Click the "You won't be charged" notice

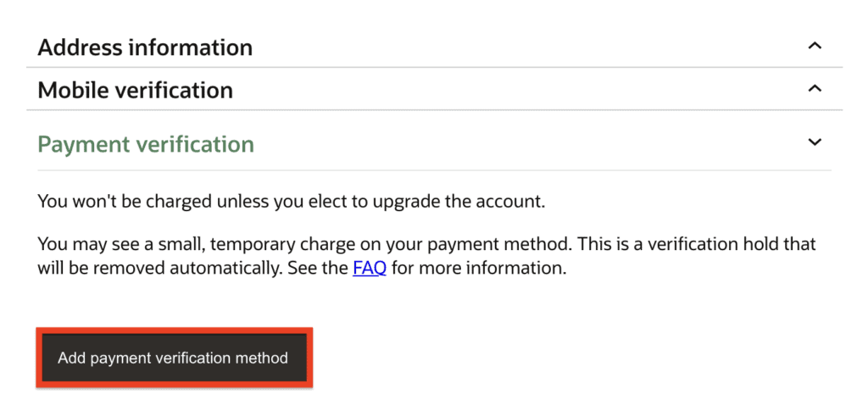[x=292, y=202]
